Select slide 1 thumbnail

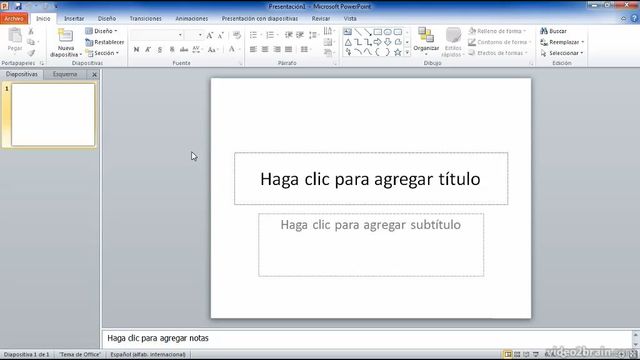pos(53,115)
